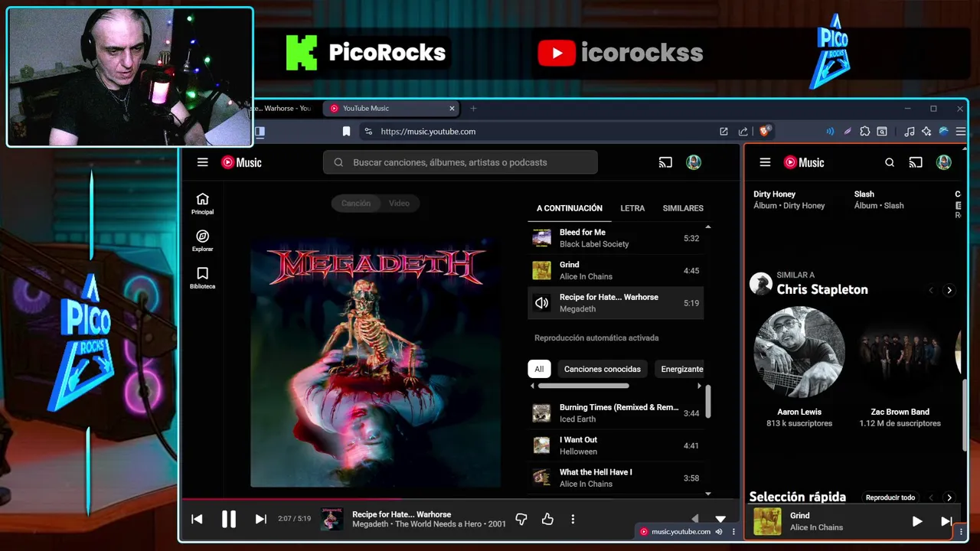Open Chris Stapleton heading link

coord(822,289)
